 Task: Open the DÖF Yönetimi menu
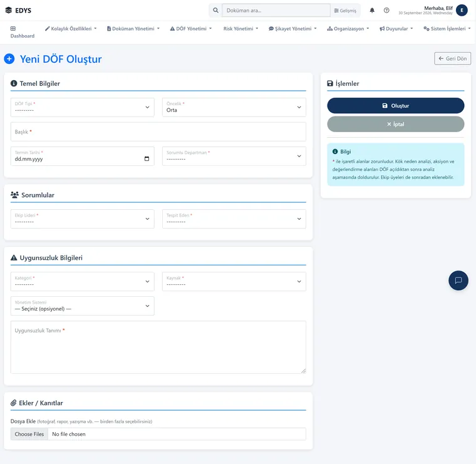coord(191,29)
